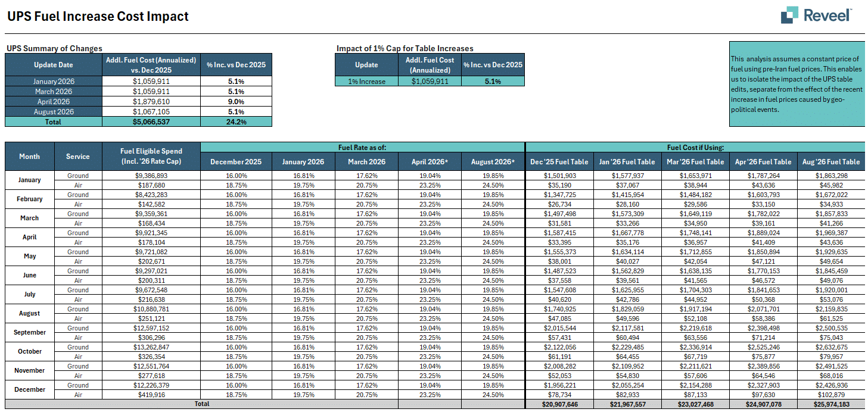Select the 'January' month row label

coord(29,180)
